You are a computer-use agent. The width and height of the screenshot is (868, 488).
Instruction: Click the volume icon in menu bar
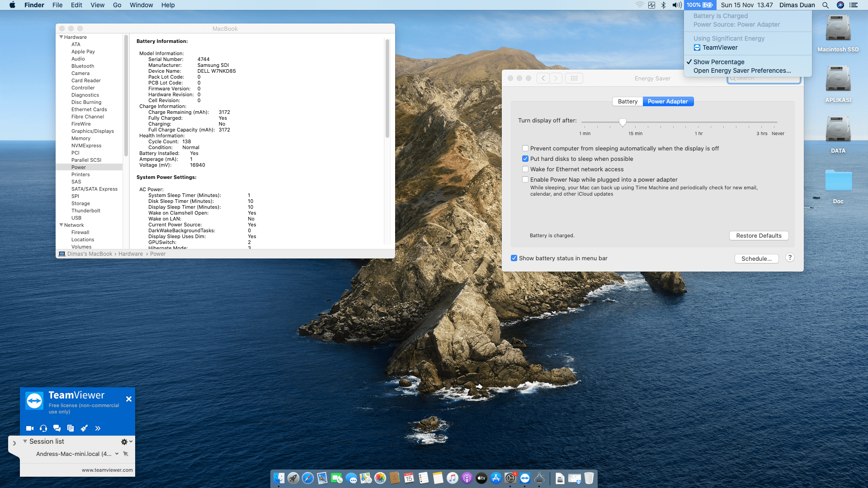[677, 5]
